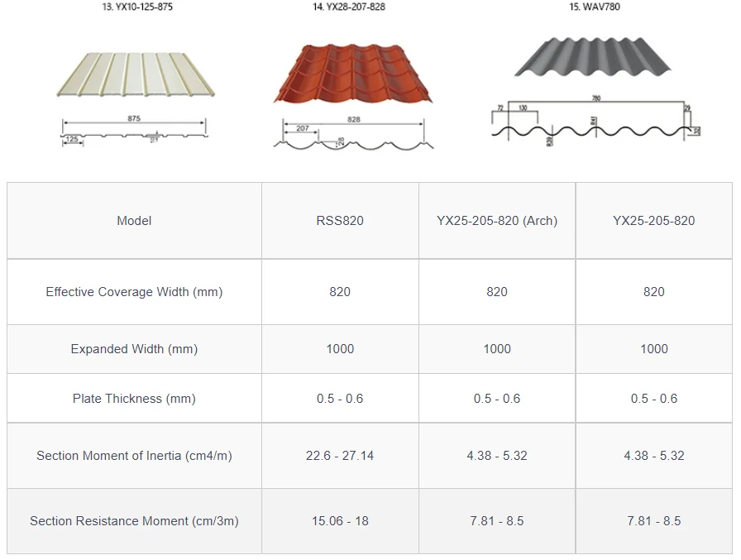The width and height of the screenshot is (741, 560).
Task: Click the 'RSS820' model cell
Action: click(340, 221)
